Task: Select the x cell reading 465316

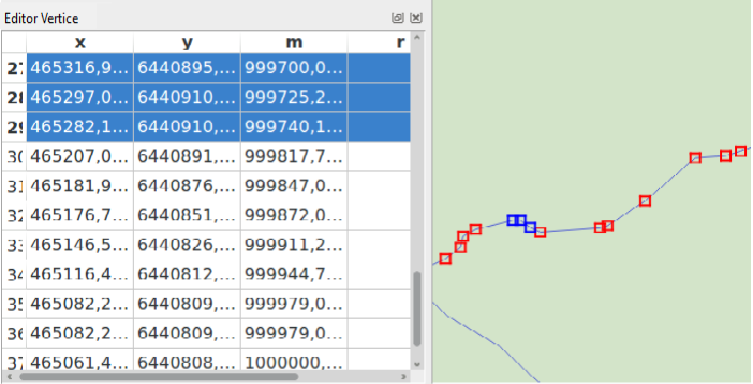Action: tap(80, 68)
